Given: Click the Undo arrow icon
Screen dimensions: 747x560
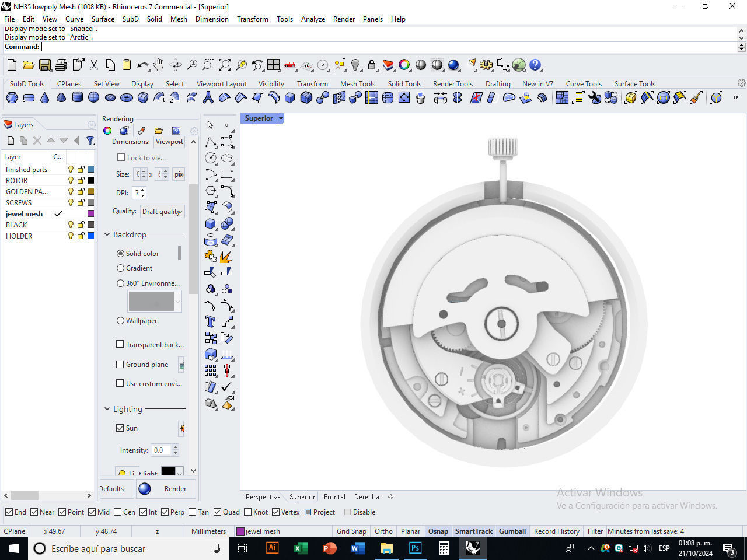Looking at the screenshot, I should coord(143,65).
